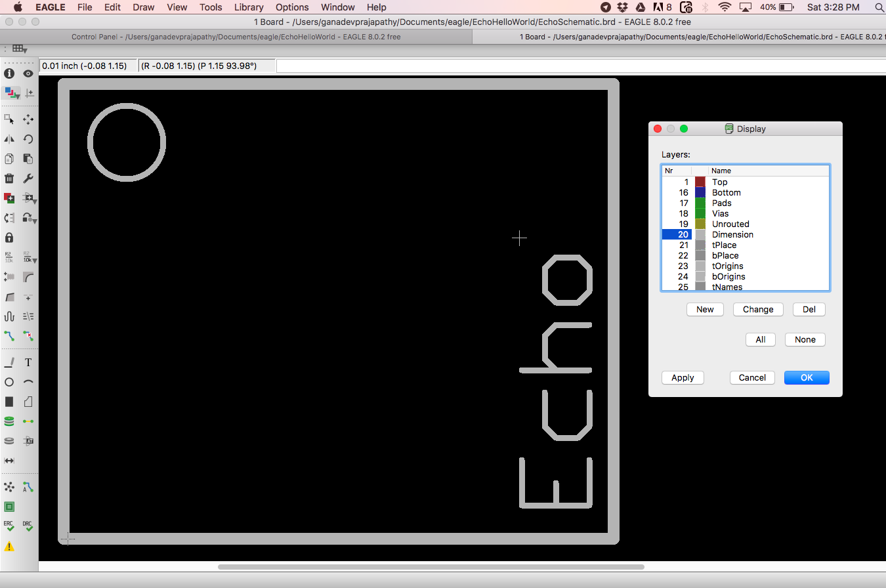
Task: Click the Top layer red swatch
Action: click(x=700, y=182)
